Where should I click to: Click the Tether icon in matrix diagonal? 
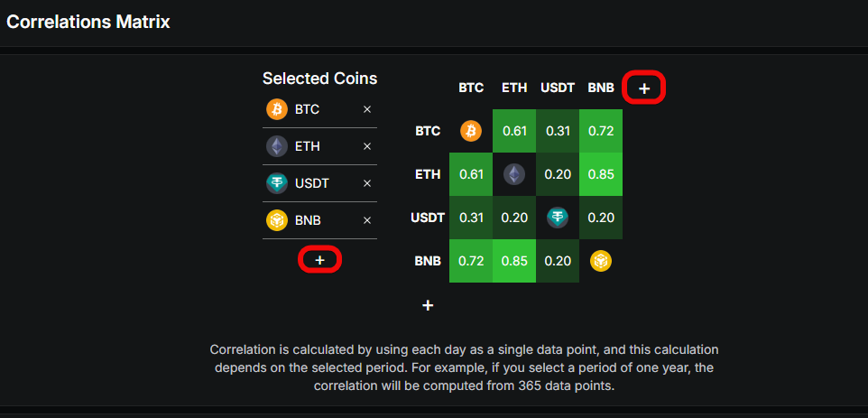(558, 218)
